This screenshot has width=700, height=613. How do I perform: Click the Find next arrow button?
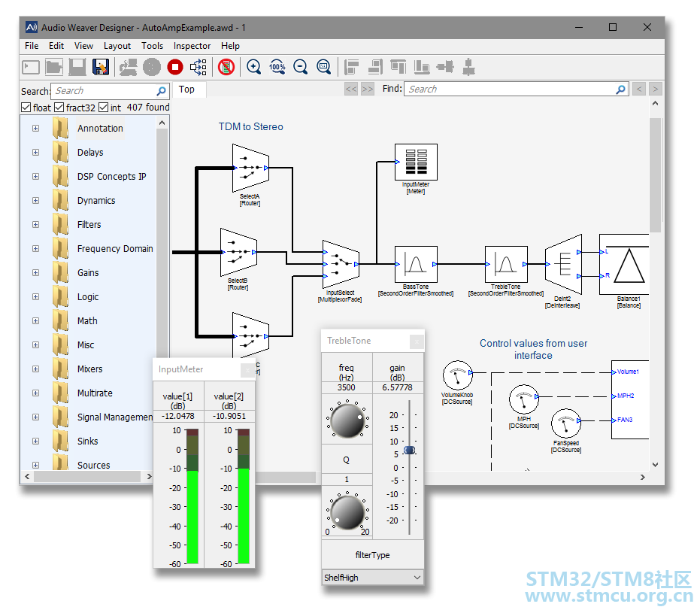point(656,90)
